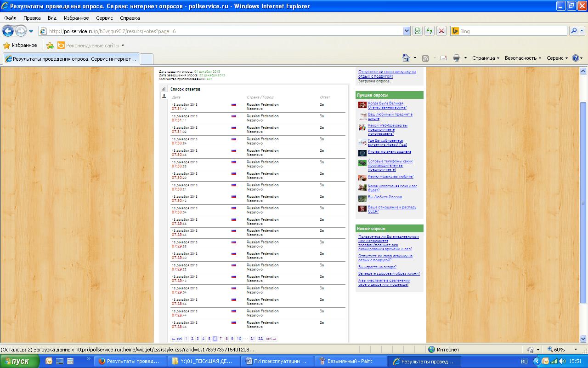Open Y:\01_ТЕКУЩАЯ folder from taskbar
The width and height of the screenshot is (588, 368).
click(204, 361)
